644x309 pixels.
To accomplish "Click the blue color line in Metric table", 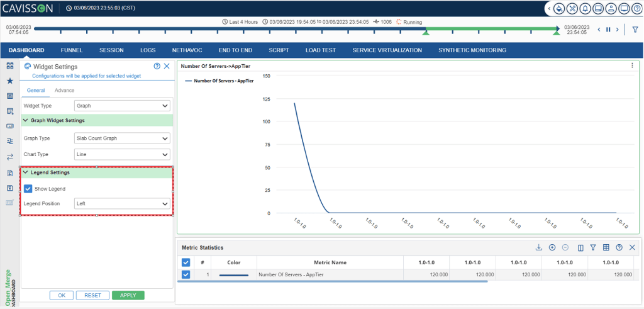I will coord(234,275).
